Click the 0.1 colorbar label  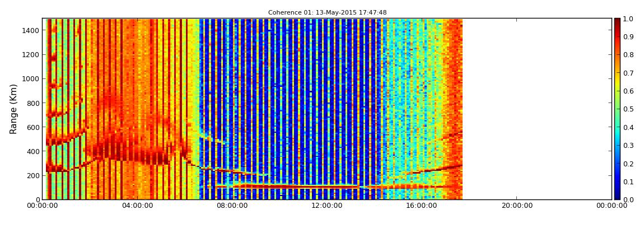tap(629, 181)
